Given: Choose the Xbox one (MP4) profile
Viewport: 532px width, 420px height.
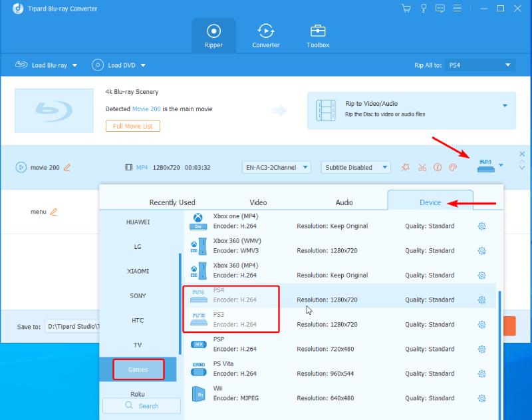Looking at the screenshot, I should click(340, 222).
